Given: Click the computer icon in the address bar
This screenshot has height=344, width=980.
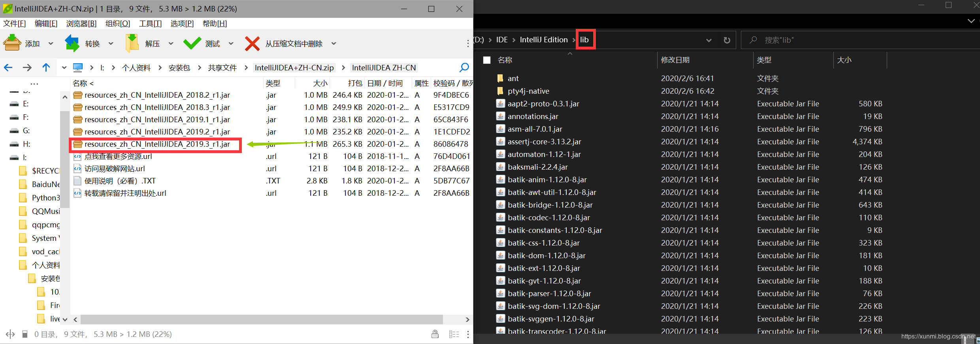Looking at the screenshot, I should click(78, 68).
